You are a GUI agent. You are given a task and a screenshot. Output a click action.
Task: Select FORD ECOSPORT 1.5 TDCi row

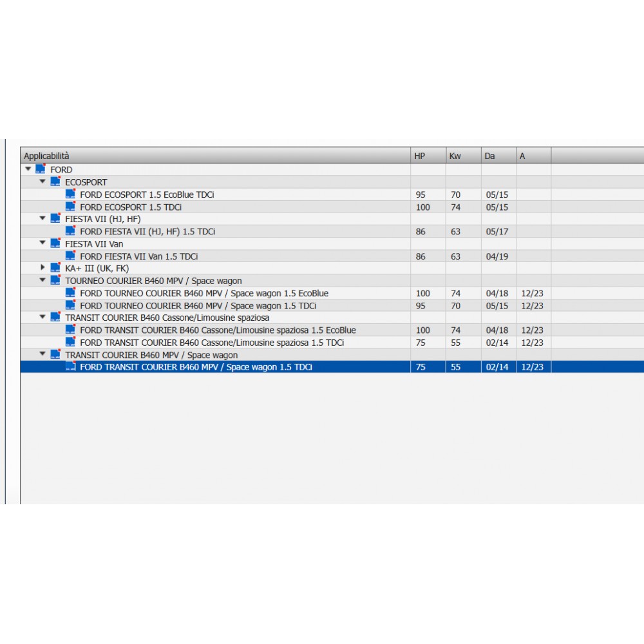131,207
